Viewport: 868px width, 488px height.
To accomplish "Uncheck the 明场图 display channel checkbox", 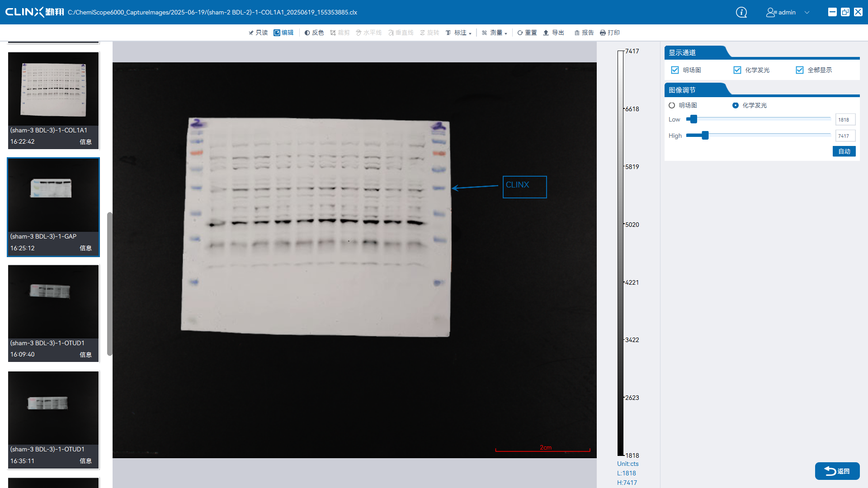I will [675, 70].
